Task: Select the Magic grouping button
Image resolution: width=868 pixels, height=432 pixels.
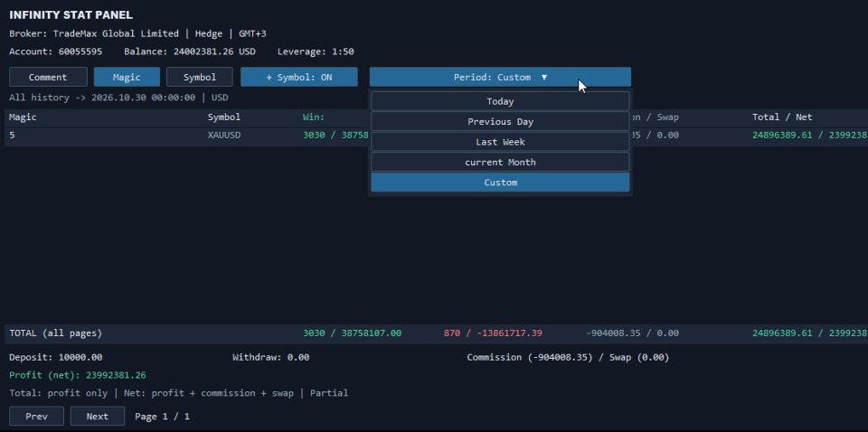Action: click(127, 77)
